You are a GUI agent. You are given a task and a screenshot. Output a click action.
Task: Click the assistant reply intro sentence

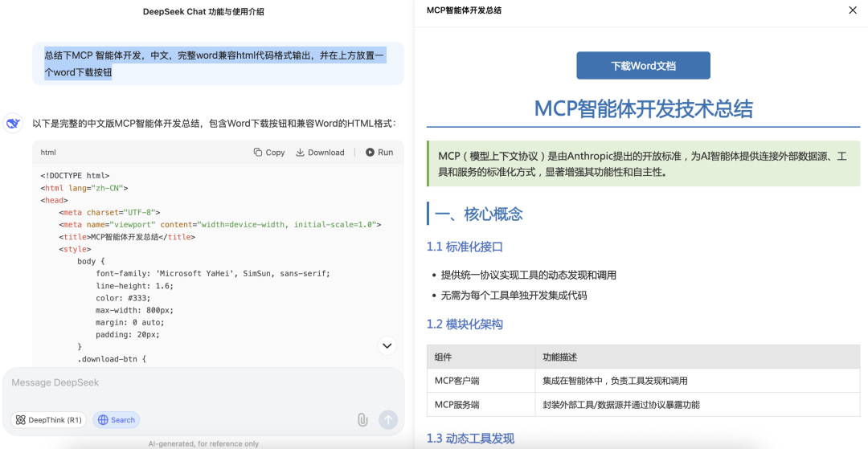[215, 124]
